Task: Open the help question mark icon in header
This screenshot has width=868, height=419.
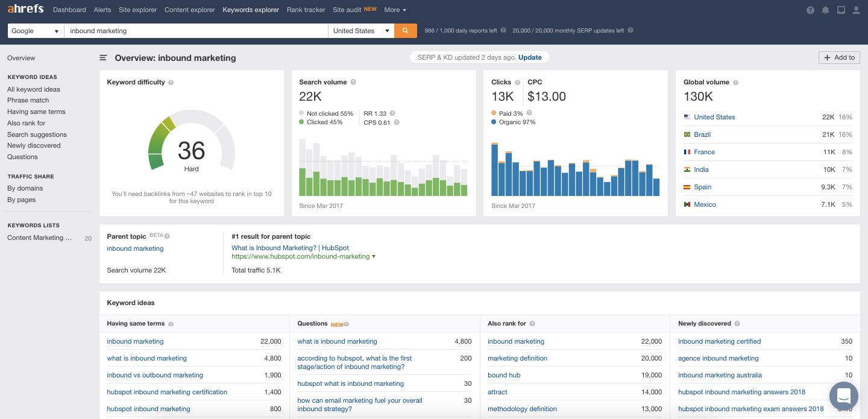Action: (810, 10)
